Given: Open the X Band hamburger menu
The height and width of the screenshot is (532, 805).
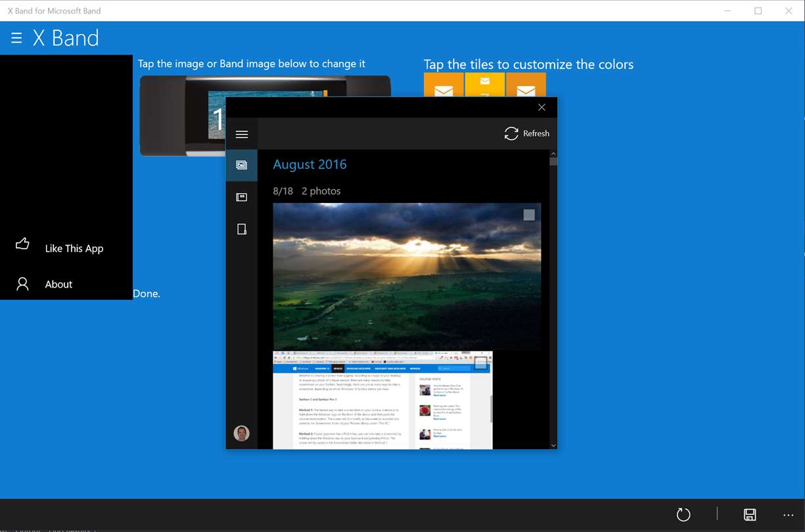Looking at the screenshot, I should click(16, 38).
